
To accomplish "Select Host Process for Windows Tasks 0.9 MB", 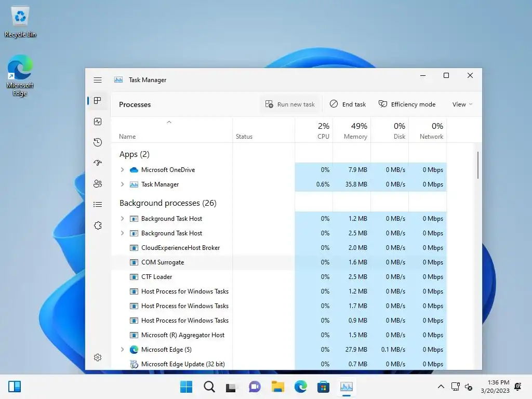I will [x=279, y=320].
